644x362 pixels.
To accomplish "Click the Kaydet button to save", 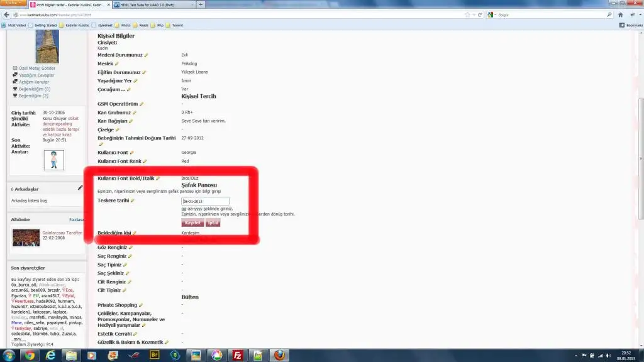I will tap(192, 223).
